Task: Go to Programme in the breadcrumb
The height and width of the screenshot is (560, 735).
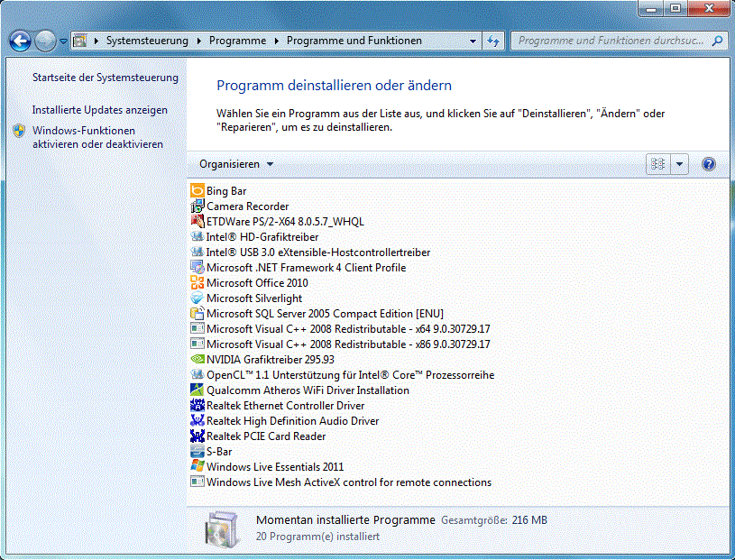Action: click(x=238, y=41)
